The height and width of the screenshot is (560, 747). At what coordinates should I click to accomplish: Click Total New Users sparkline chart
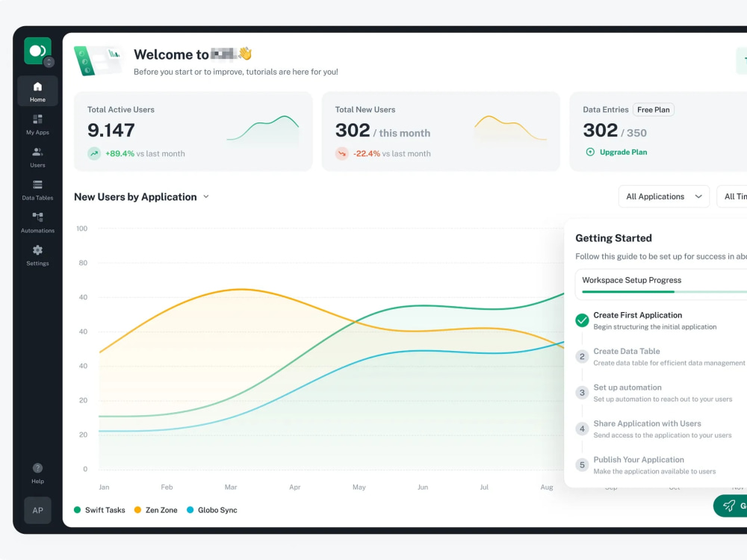click(510, 128)
